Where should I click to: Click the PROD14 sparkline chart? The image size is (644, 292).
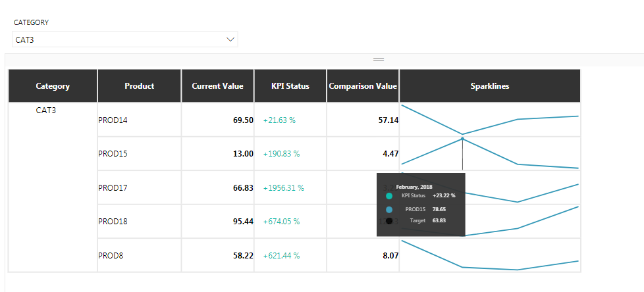click(x=490, y=119)
